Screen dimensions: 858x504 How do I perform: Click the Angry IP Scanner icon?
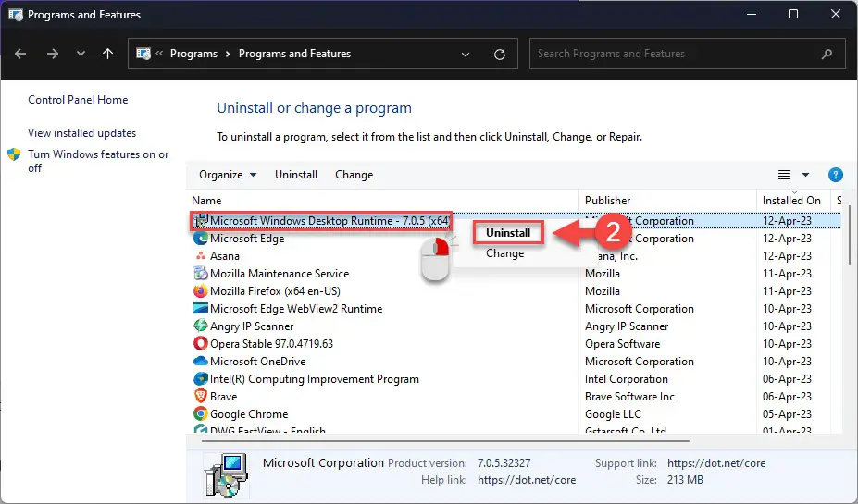coord(201,326)
